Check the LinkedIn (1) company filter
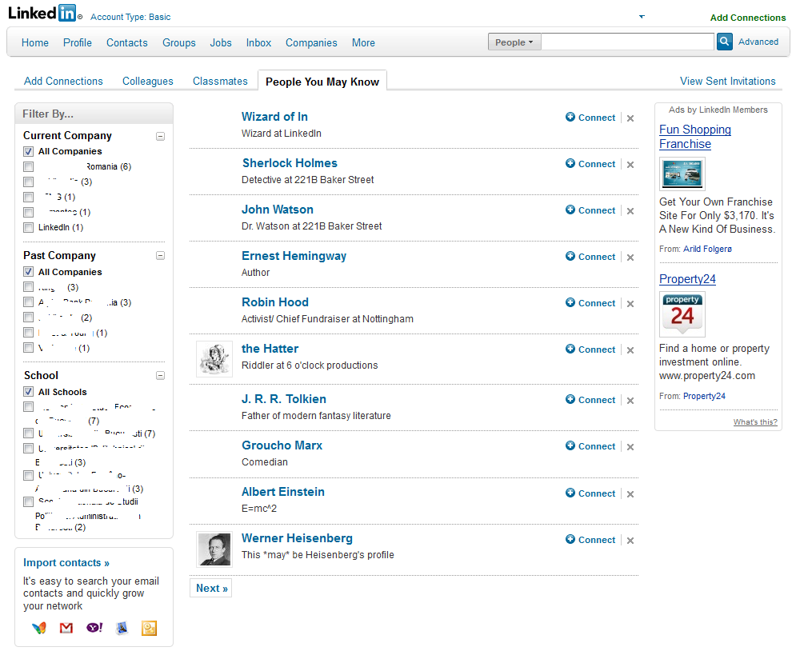812x663 pixels. click(29, 227)
